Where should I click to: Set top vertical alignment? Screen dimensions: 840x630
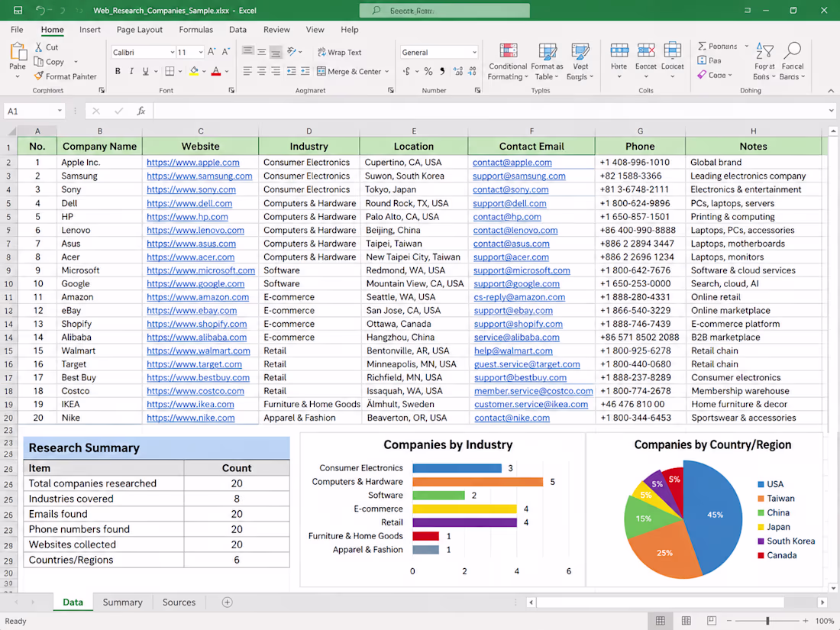(247, 51)
